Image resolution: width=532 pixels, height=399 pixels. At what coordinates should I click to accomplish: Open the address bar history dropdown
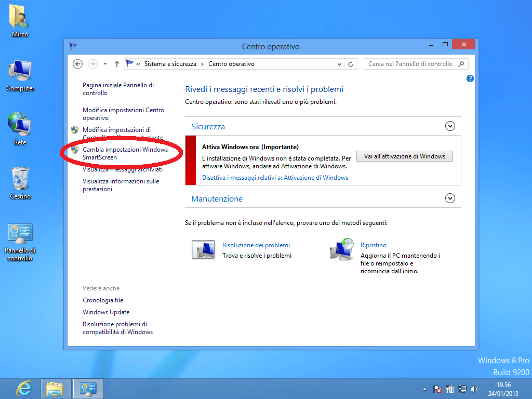(x=339, y=64)
